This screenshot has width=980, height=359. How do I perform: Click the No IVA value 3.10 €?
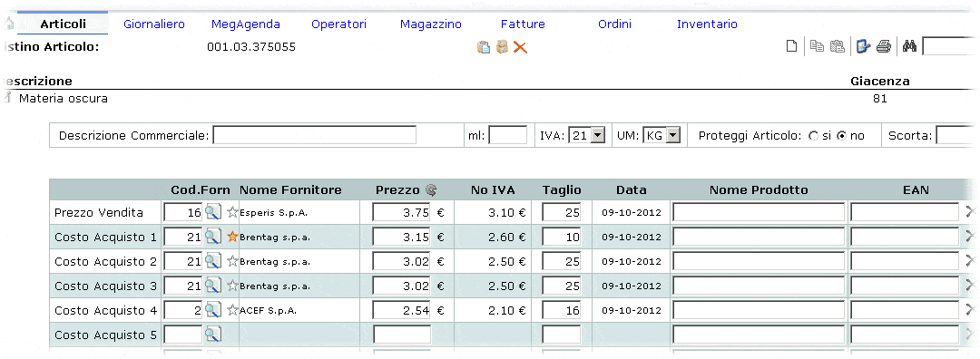507,212
